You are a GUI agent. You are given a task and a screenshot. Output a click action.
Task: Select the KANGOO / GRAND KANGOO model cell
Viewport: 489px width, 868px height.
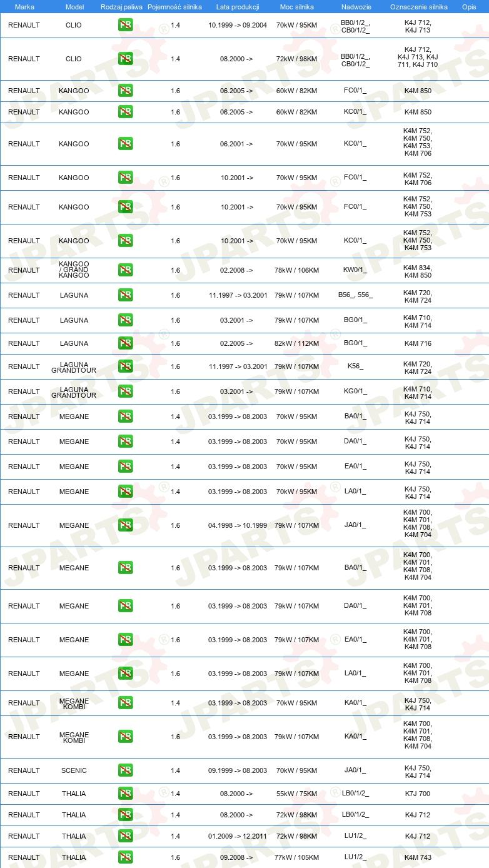coord(74,270)
